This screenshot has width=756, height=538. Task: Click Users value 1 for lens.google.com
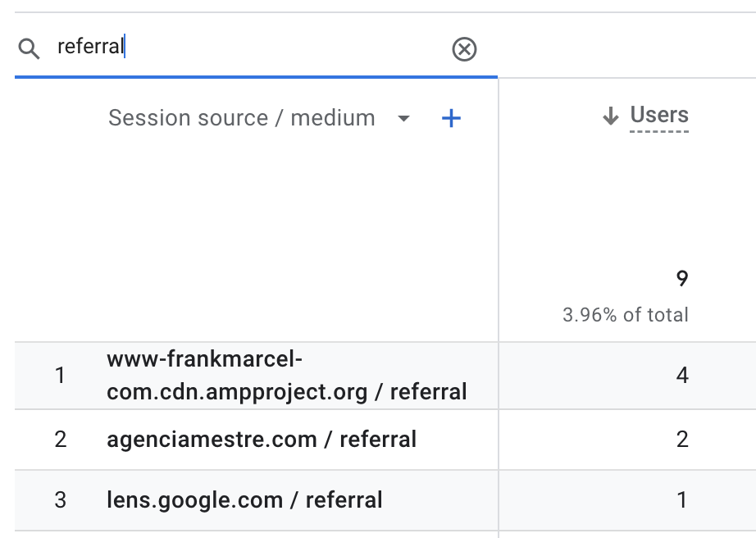682,499
